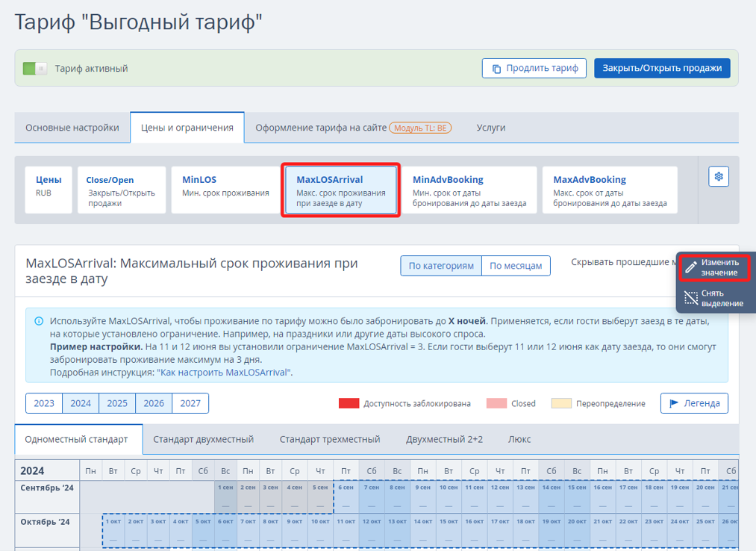Open 'Стандарт двухместный' room category tab
756x551 pixels.
tap(203, 439)
